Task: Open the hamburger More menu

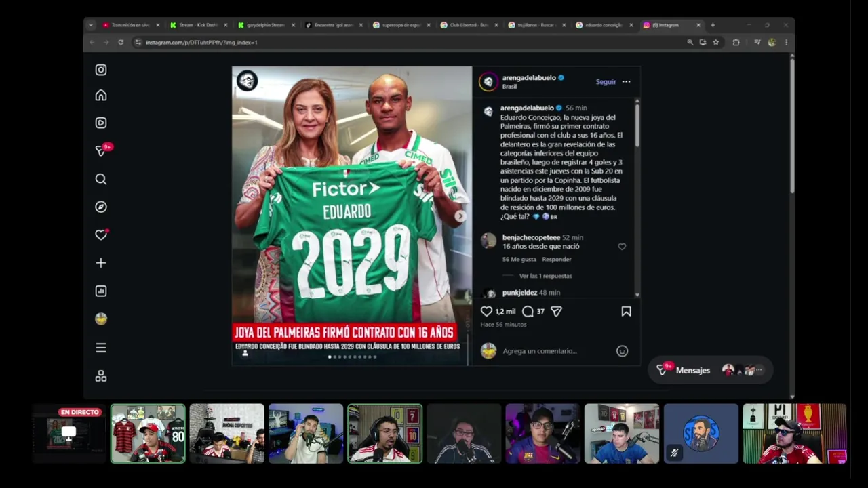Action: pyautogui.click(x=101, y=348)
